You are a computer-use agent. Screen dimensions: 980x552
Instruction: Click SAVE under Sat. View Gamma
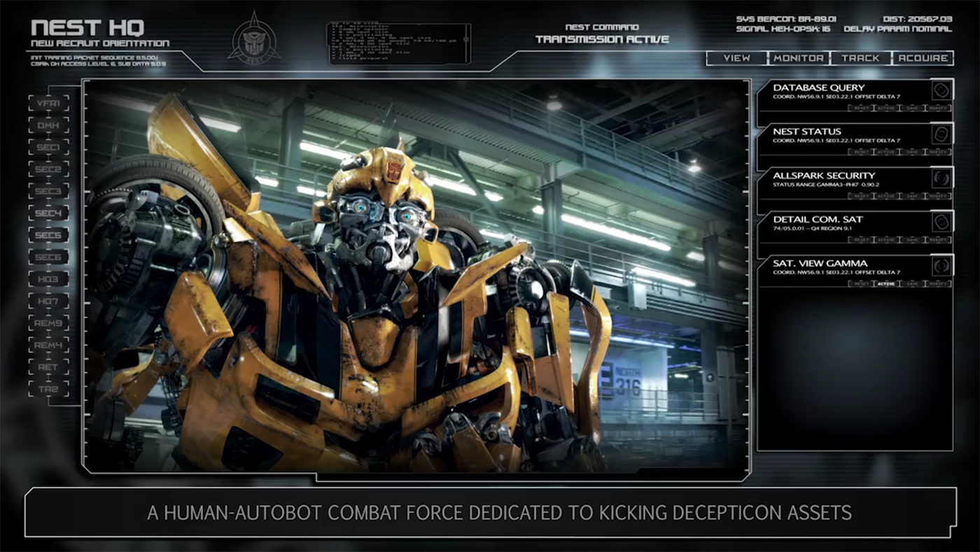[x=911, y=284]
